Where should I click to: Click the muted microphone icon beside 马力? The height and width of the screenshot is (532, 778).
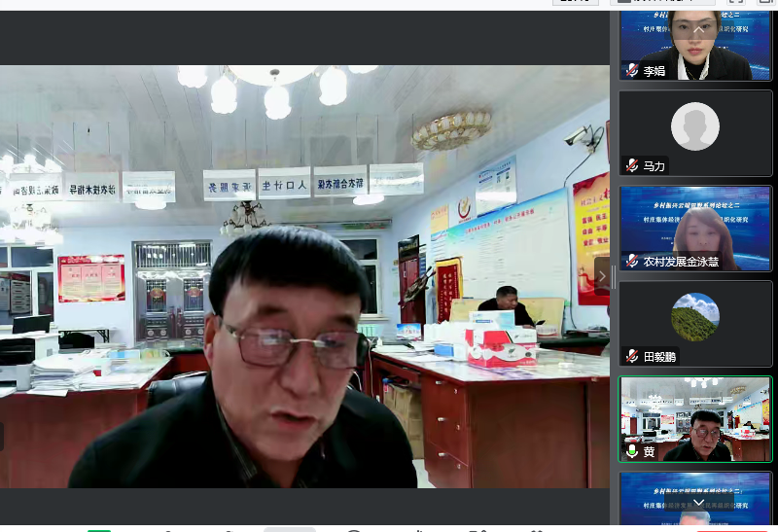632,165
